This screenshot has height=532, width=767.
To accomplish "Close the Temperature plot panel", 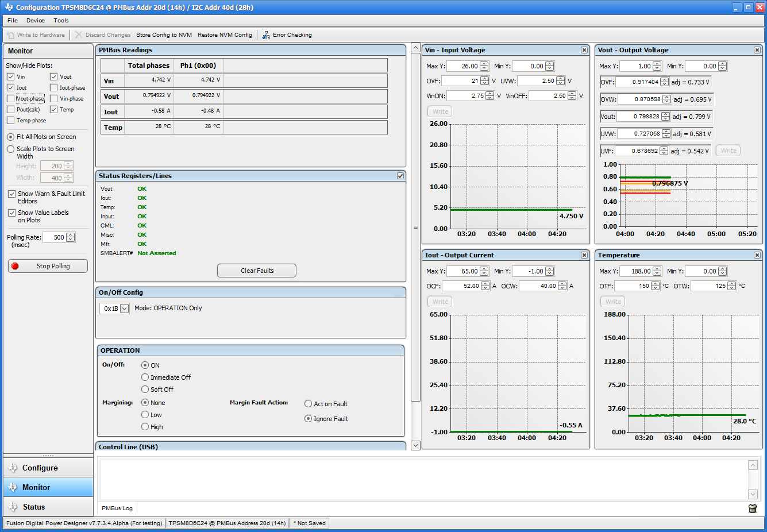I will [x=757, y=255].
